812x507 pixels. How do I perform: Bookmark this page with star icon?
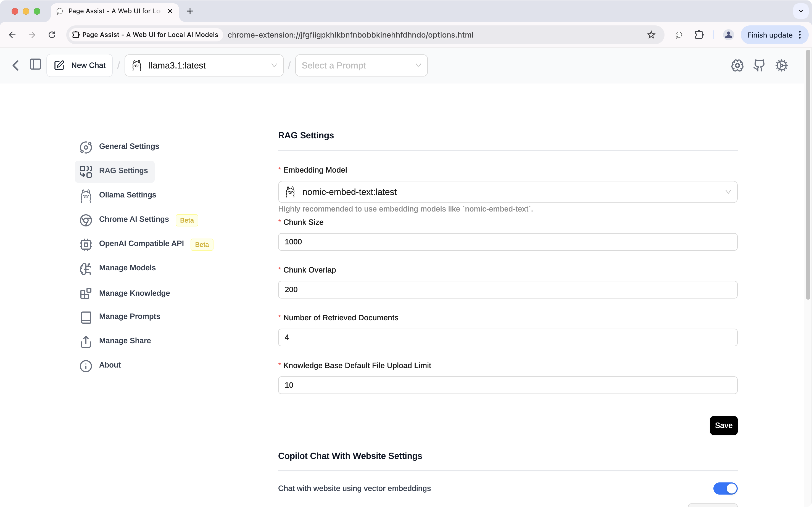(651, 35)
